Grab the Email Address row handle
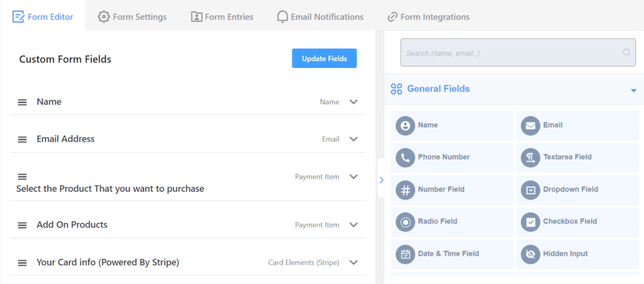Viewport: 644px width, 284px height. tap(22, 139)
